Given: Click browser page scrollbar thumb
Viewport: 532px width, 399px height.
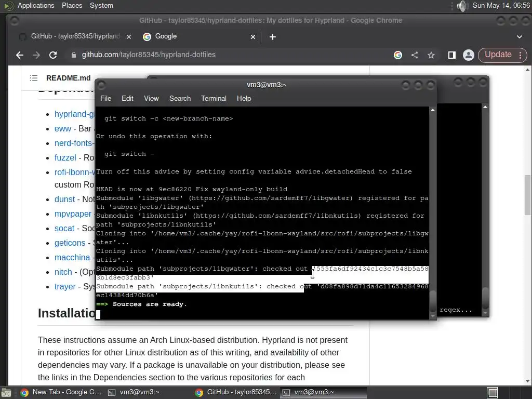Looking at the screenshot, I should (x=527, y=195).
